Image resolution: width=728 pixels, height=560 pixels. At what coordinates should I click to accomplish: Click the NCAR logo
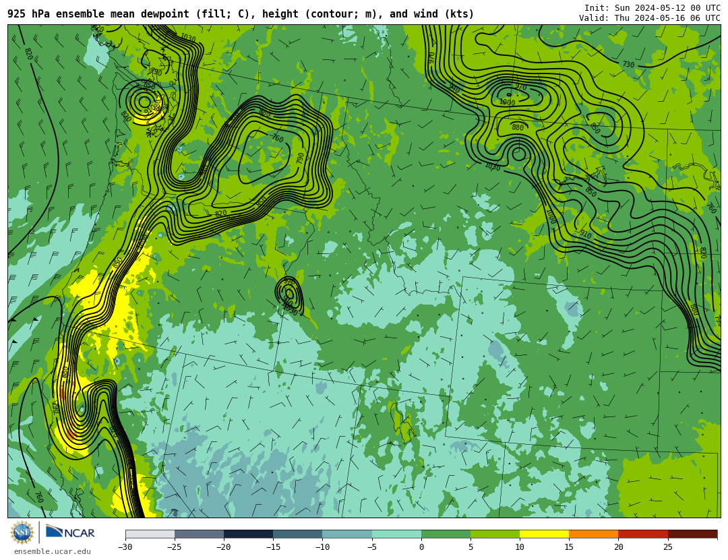(x=70, y=532)
